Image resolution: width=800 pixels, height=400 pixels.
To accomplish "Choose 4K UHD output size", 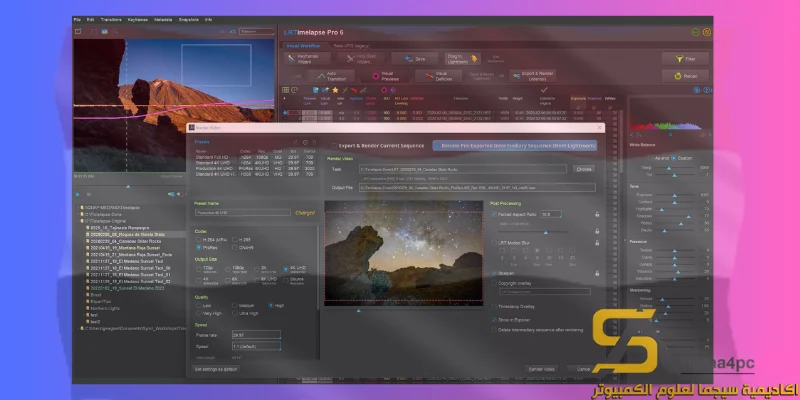I will point(286,269).
